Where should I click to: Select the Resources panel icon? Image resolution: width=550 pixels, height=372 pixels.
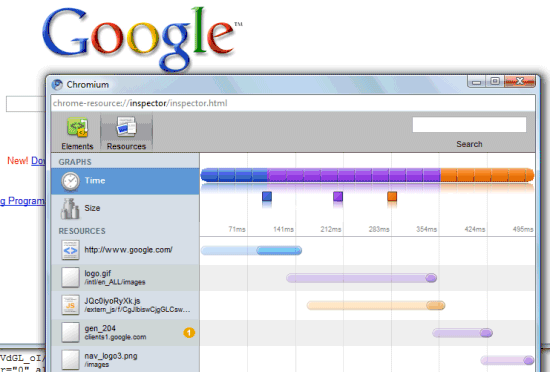pos(126,127)
